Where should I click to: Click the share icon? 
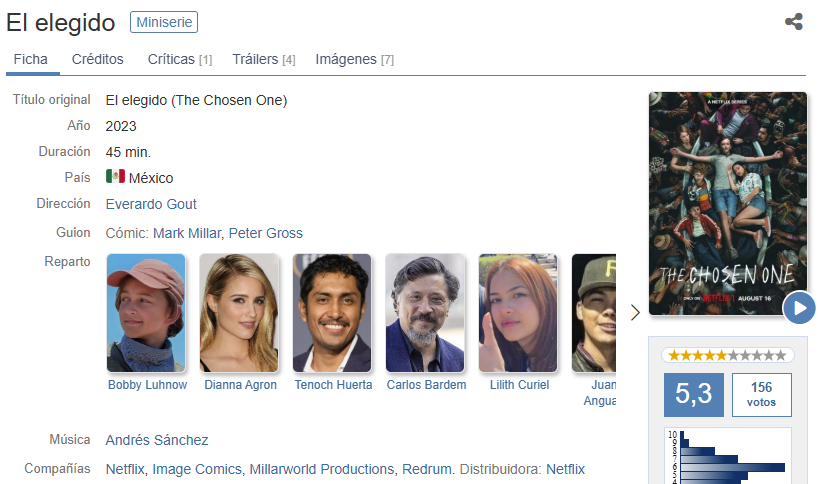click(x=794, y=22)
